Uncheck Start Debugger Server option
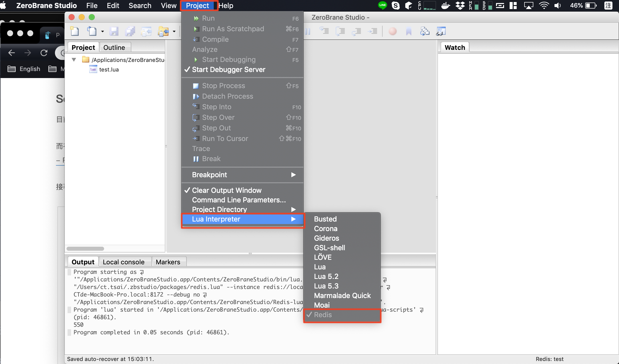The image size is (619, 364). pyautogui.click(x=228, y=69)
